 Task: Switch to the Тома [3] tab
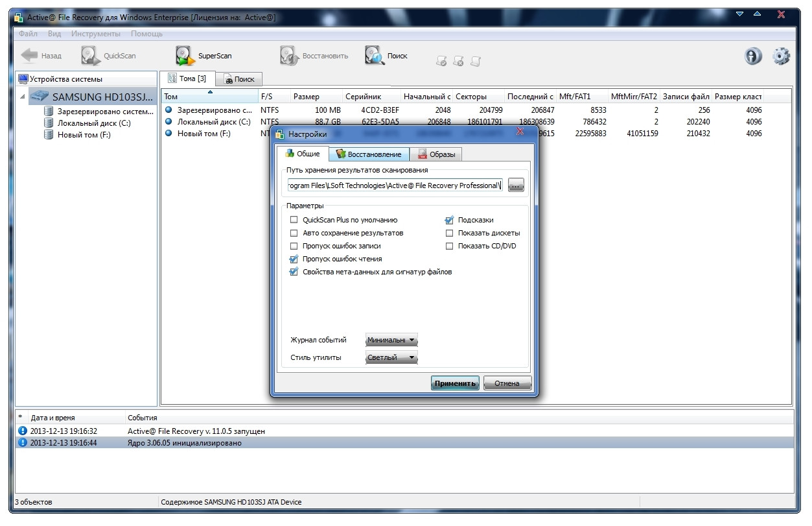[187, 78]
